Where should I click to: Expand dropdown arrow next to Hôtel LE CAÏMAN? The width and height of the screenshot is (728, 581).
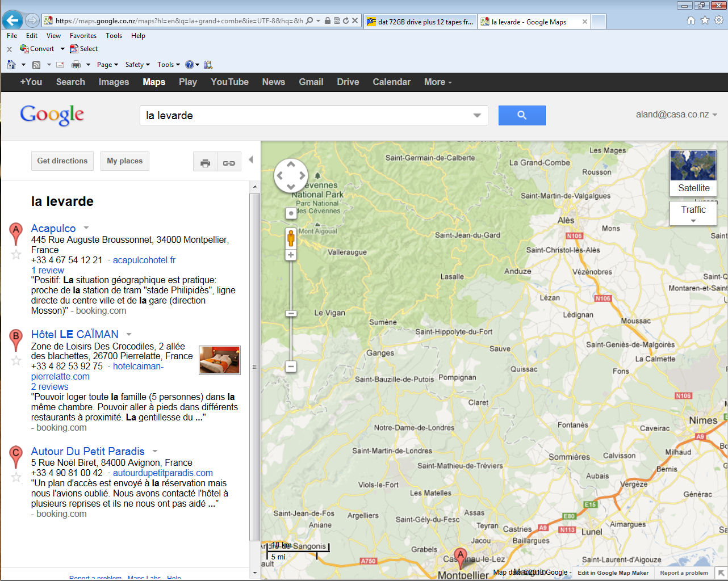[x=129, y=334]
